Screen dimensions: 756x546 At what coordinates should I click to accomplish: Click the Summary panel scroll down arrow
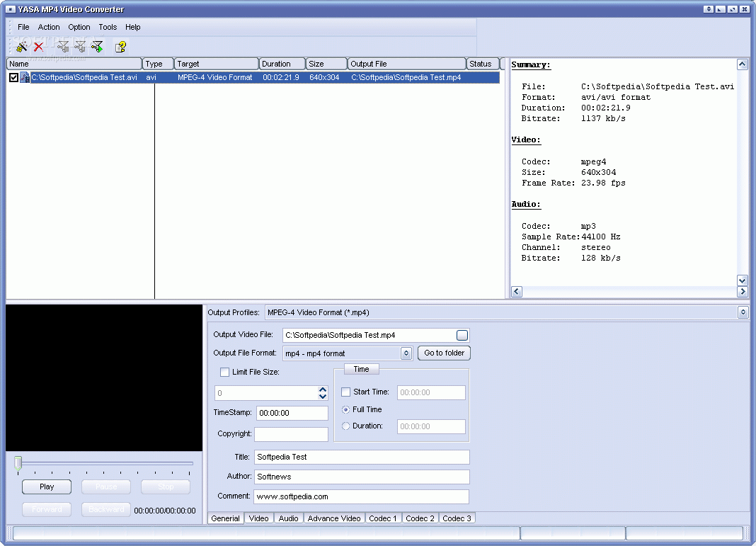742,280
